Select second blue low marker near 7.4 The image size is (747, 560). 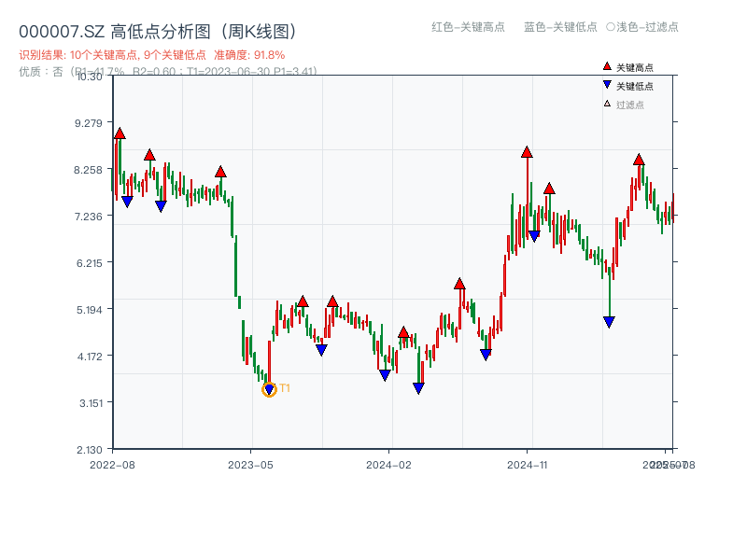161,206
